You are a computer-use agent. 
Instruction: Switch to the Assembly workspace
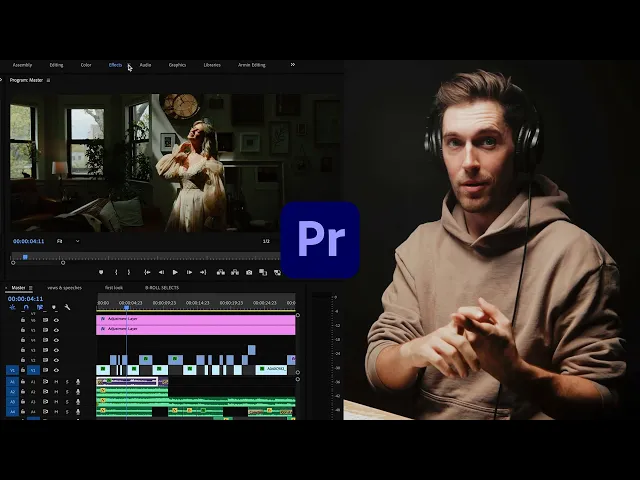pyautogui.click(x=22, y=65)
